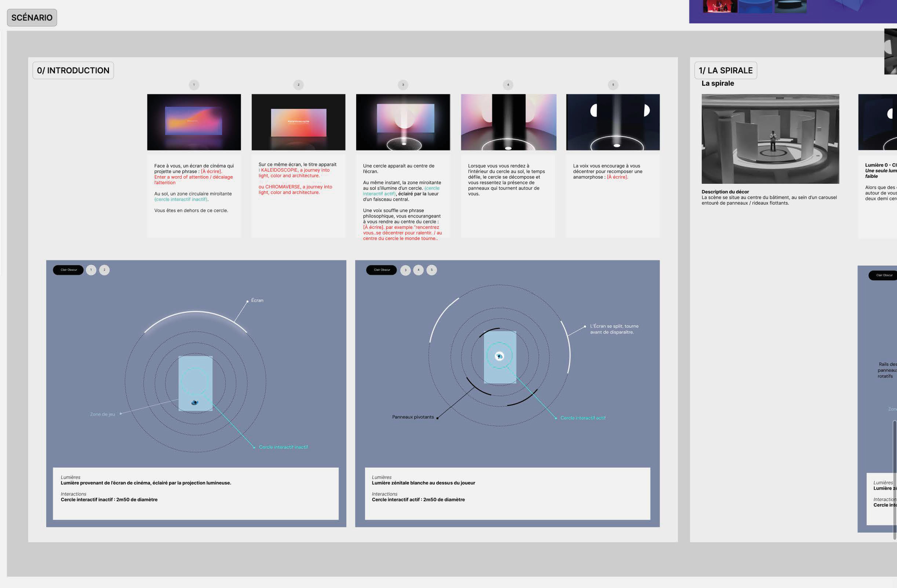Viewport: 897px width, 588px height.
Task: Select the 0/ INTRODUCTION frame title
Action: (73, 70)
